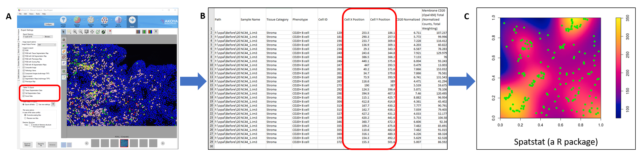The height and width of the screenshot is (158, 644).
Task: Click next arrow in image strip
Action: (x=163, y=143)
